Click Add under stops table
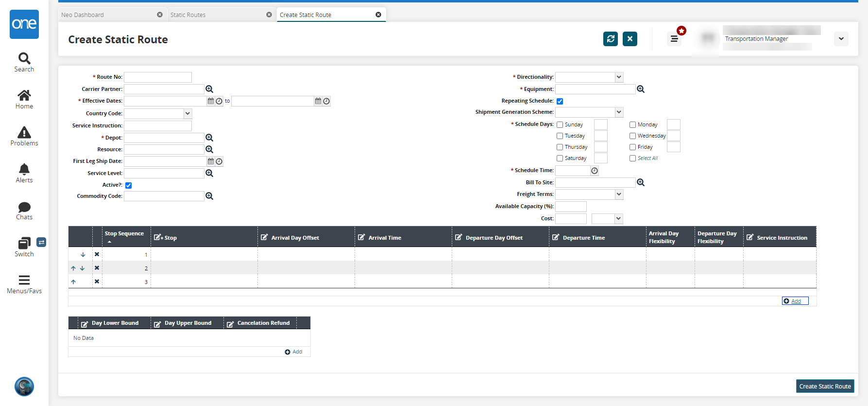The width and height of the screenshot is (868, 406). (795, 301)
